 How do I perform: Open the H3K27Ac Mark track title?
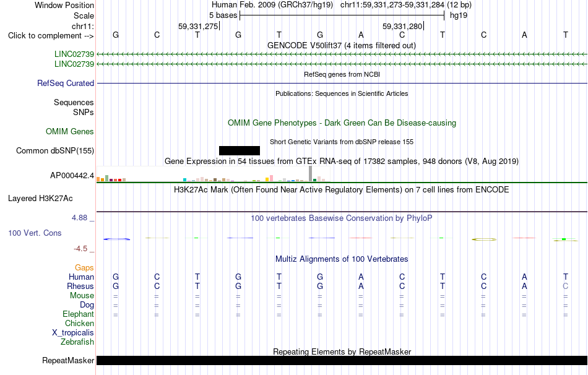coord(342,190)
